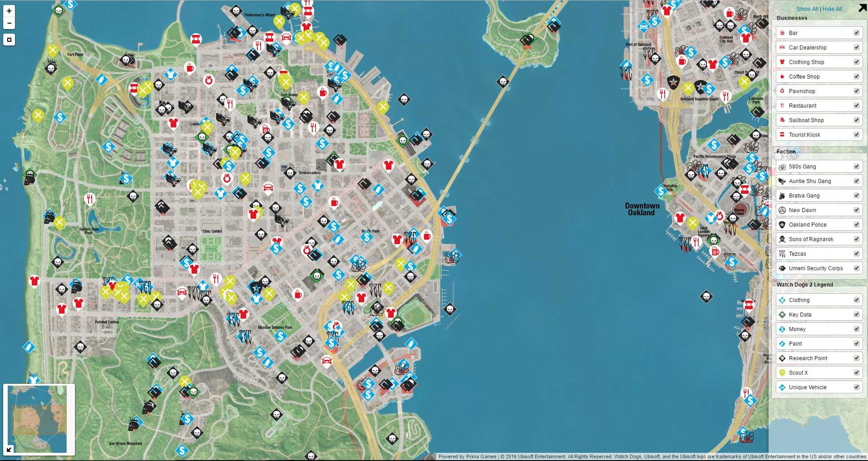
Task: Click the Civic Center map label
Action: click(x=212, y=231)
